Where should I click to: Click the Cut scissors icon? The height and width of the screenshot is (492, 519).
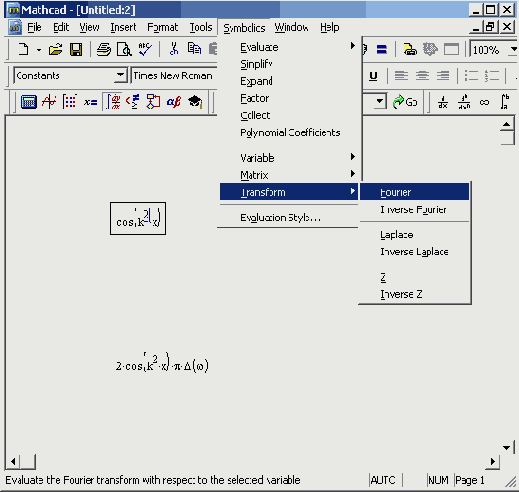click(x=174, y=49)
